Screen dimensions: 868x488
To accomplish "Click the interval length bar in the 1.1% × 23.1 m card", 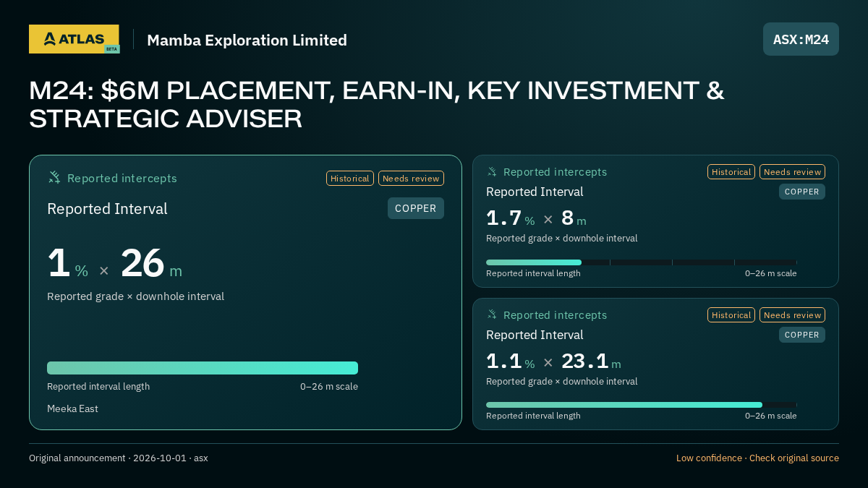I will (x=642, y=405).
